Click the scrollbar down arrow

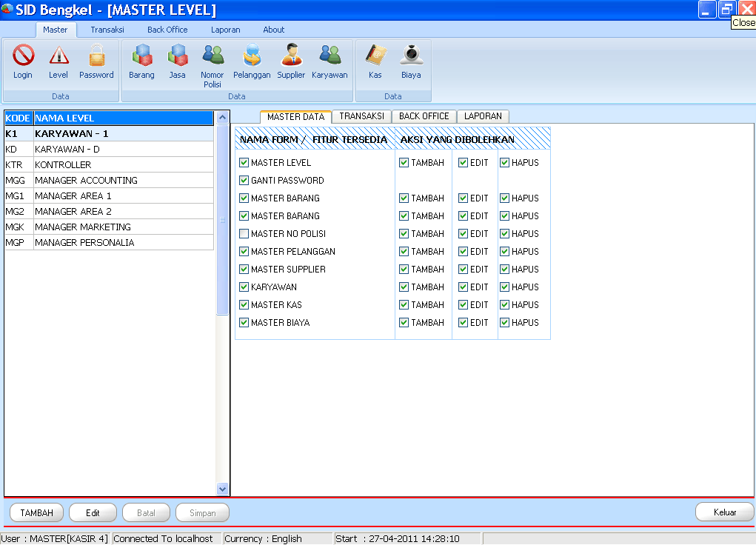[x=223, y=489]
